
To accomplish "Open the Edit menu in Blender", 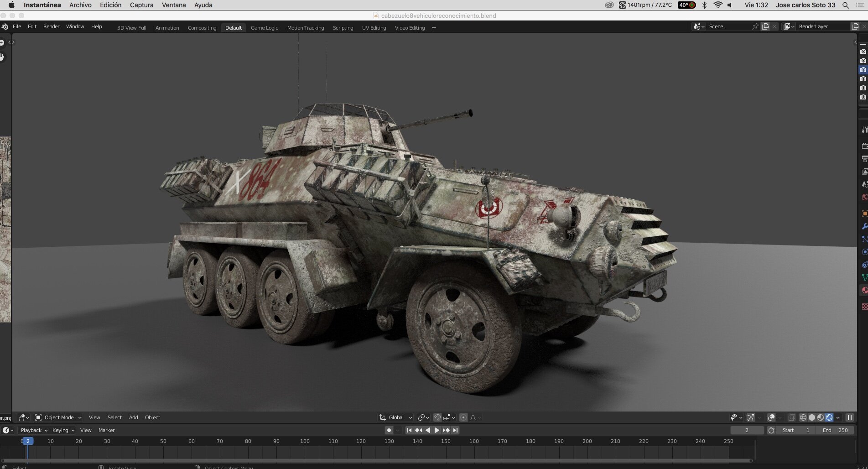I will [x=32, y=26].
